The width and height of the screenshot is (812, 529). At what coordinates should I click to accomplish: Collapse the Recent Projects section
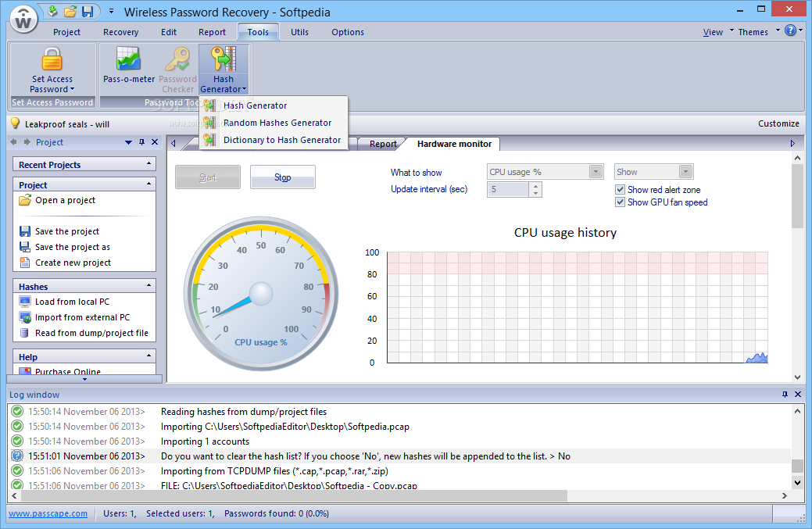(148, 163)
